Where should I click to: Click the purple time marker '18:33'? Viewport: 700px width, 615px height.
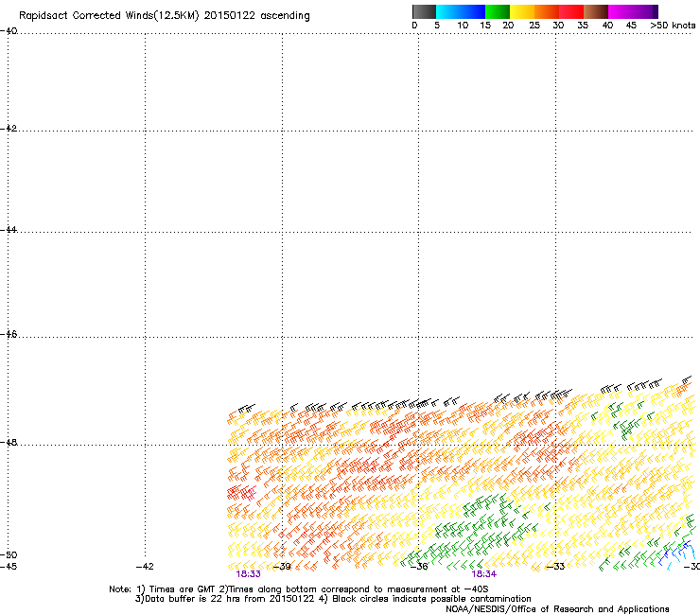point(248,574)
